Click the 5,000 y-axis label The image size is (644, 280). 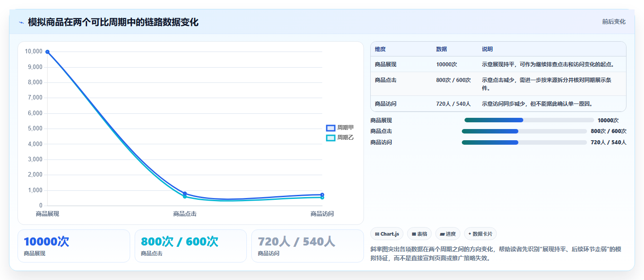[x=35, y=129]
